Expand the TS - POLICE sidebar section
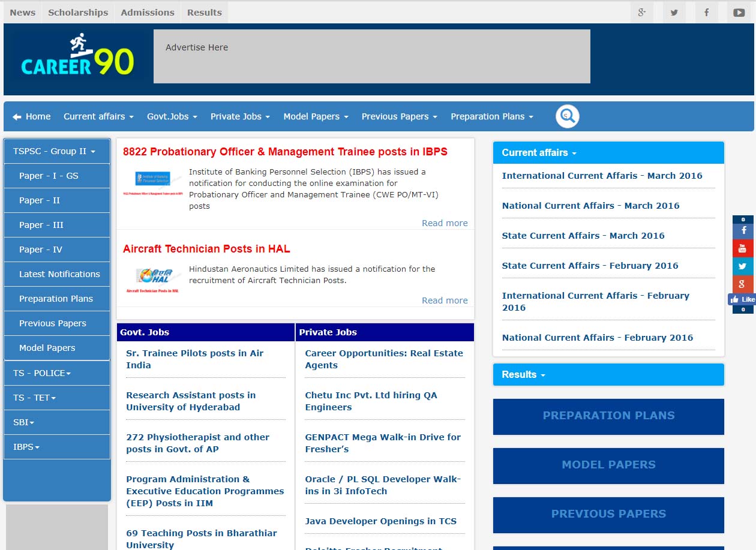This screenshot has width=756, height=550. click(x=57, y=373)
